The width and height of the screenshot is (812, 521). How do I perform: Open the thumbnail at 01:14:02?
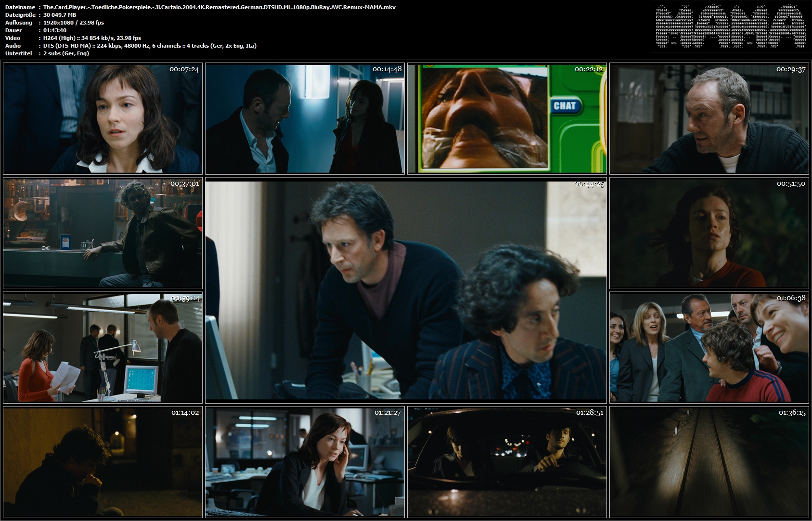click(x=103, y=462)
